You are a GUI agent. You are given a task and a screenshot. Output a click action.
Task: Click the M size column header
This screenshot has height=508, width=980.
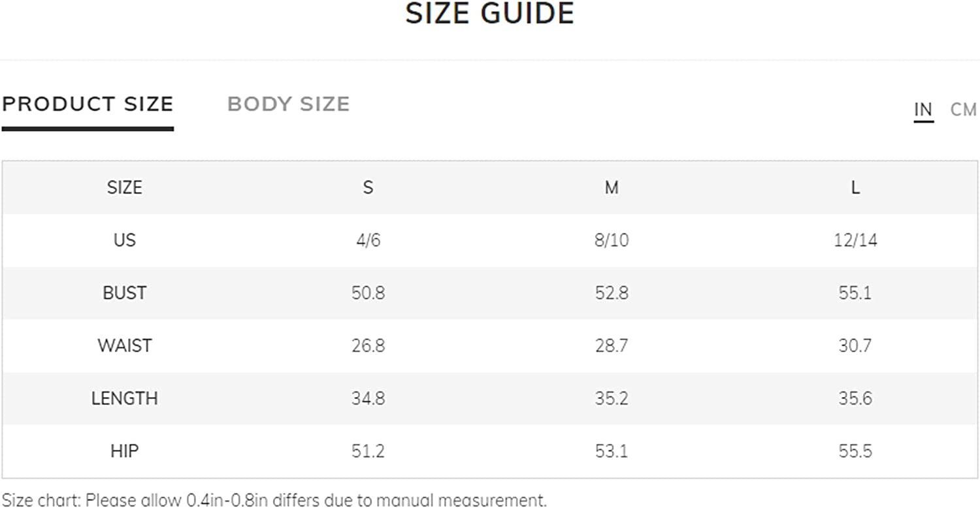point(612,188)
